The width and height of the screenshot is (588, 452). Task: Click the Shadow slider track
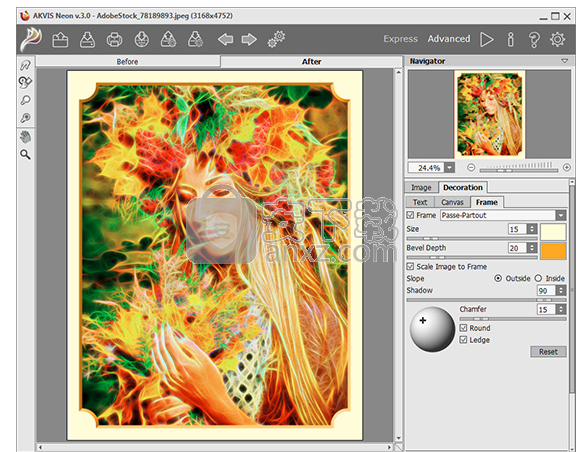pos(486,300)
